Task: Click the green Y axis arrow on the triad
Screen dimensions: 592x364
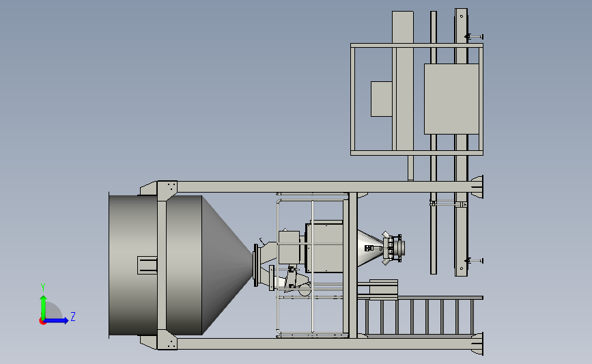Action: 44,307
